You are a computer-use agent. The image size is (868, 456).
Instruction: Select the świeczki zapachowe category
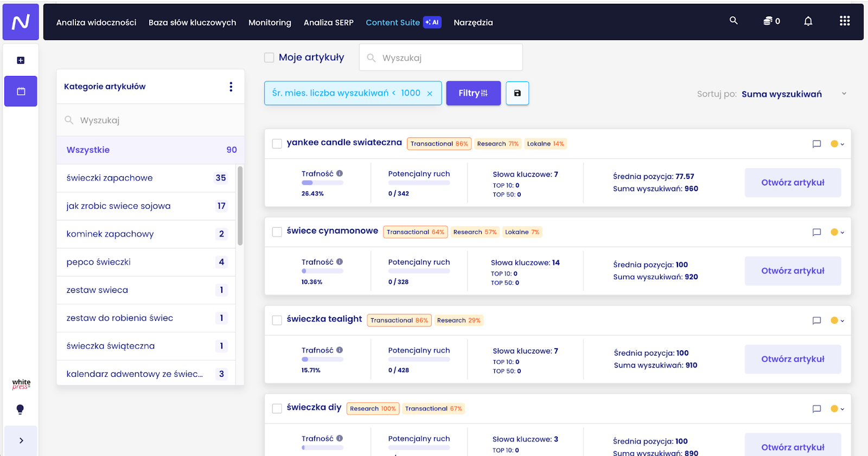146,178
